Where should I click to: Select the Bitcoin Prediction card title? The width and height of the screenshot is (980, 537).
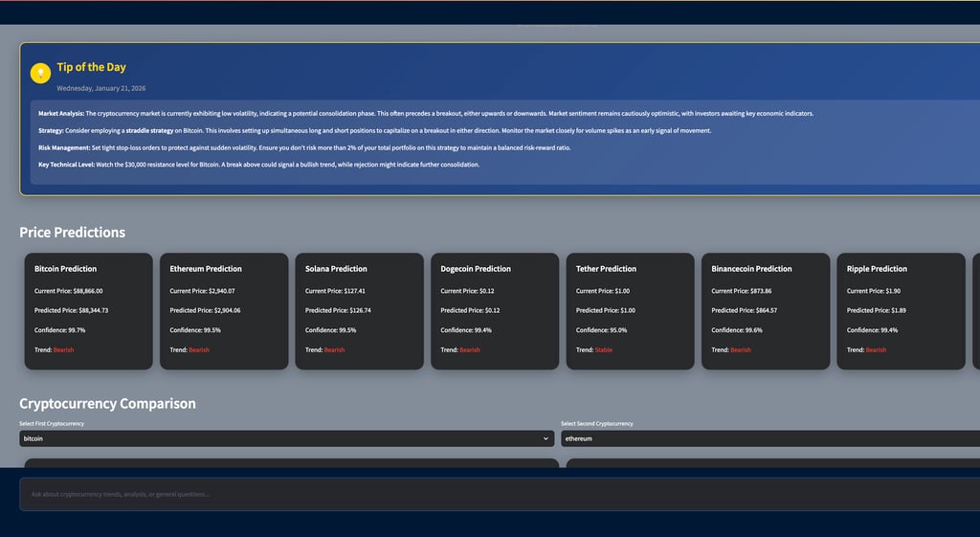point(66,269)
